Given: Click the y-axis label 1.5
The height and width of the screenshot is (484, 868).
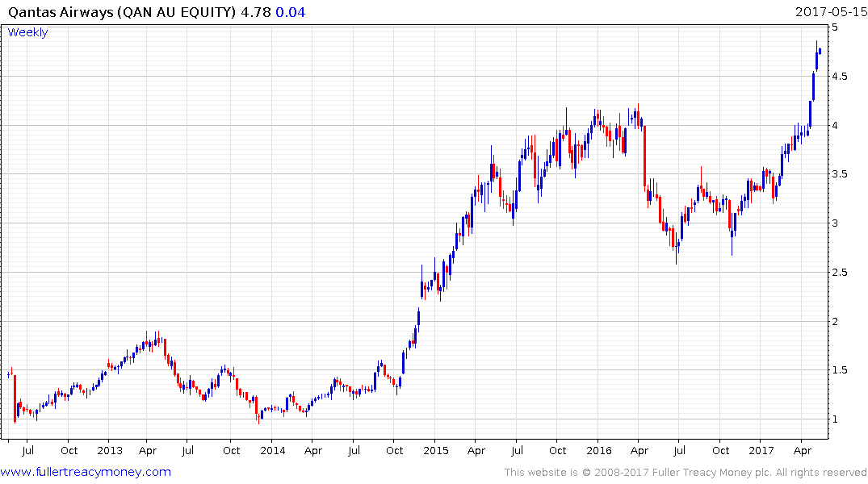Looking at the screenshot, I should (840, 370).
